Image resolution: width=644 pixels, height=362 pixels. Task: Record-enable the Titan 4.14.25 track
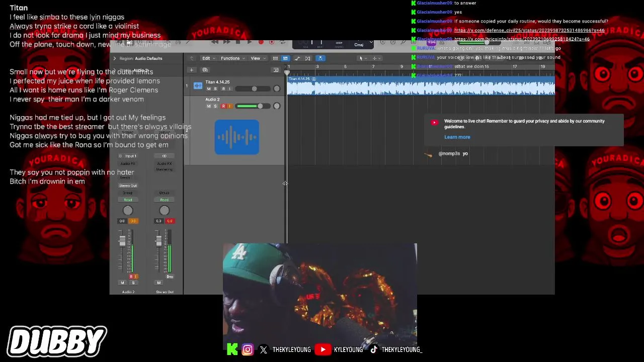pos(223,89)
